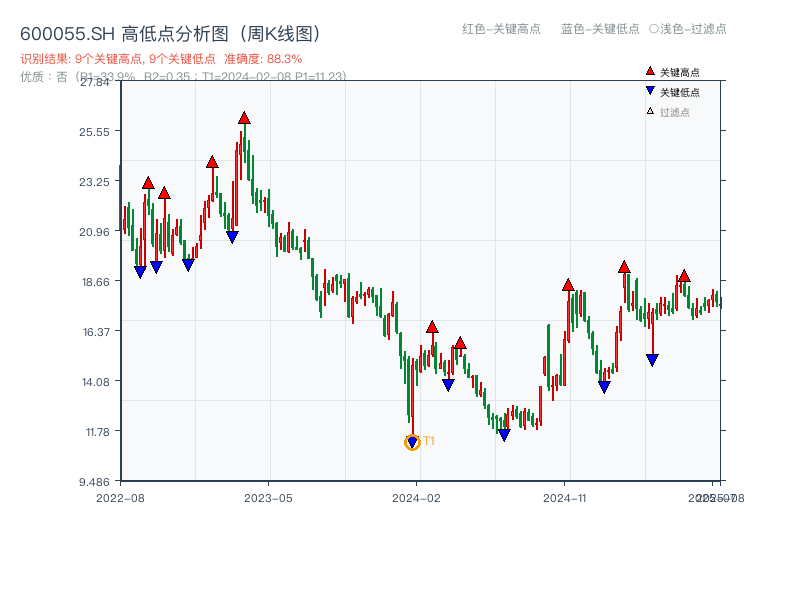Click the 2023-05 x-axis date label
This screenshot has height=600, width=800.
268,498
